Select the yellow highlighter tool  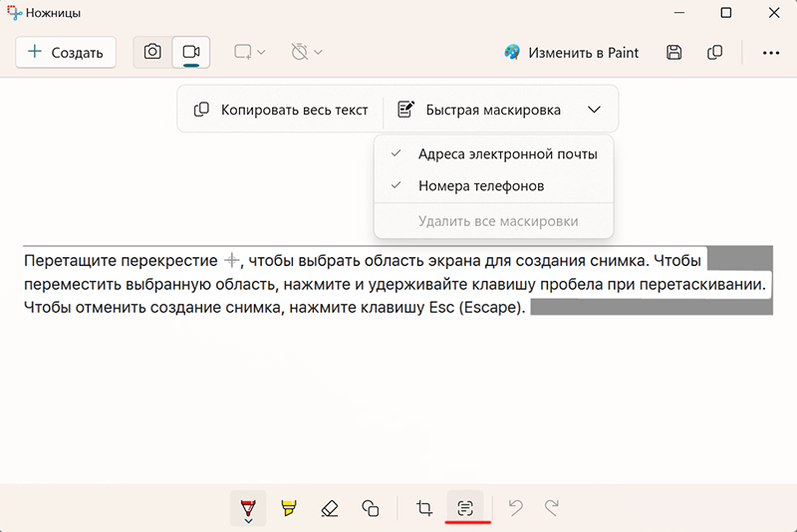pos(289,507)
